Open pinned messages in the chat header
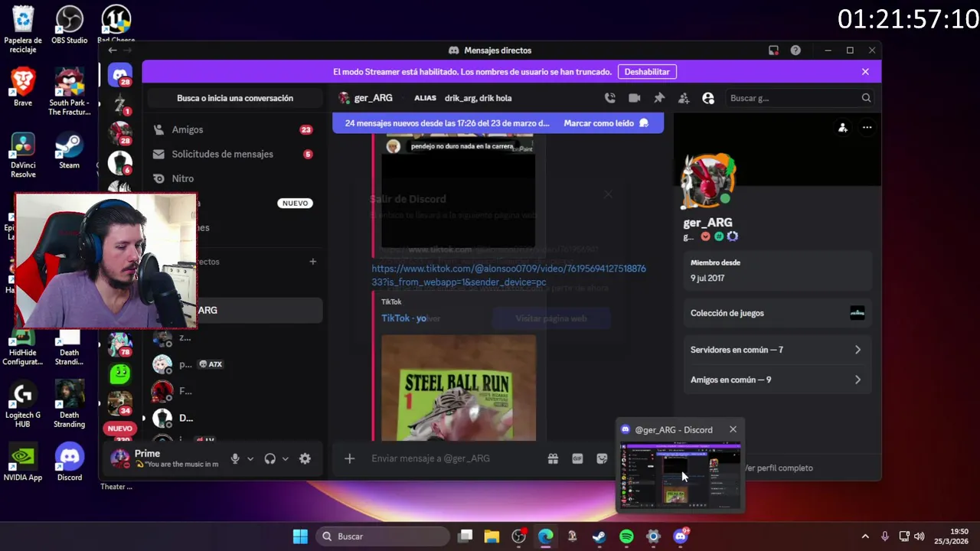 point(658,98)
